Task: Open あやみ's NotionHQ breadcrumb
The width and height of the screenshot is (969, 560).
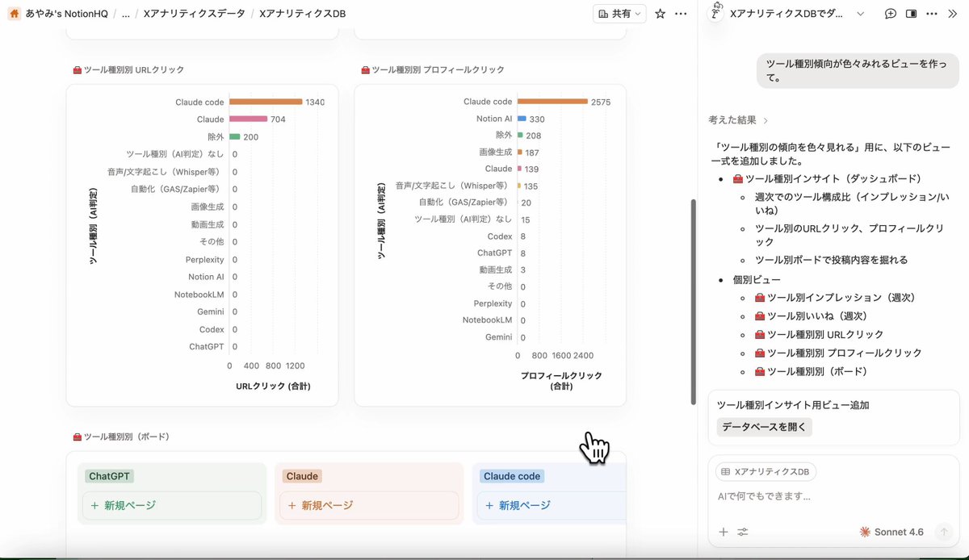Action: (x=66, y=14)
